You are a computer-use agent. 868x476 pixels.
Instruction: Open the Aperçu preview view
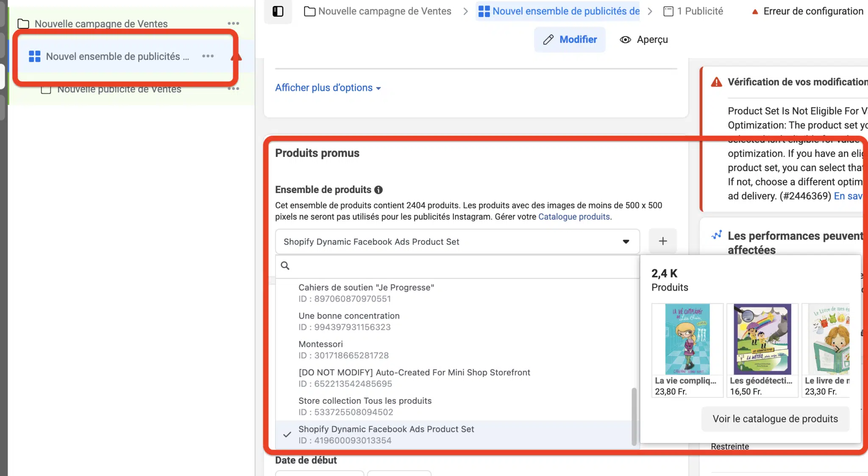(x=644, y=39)
